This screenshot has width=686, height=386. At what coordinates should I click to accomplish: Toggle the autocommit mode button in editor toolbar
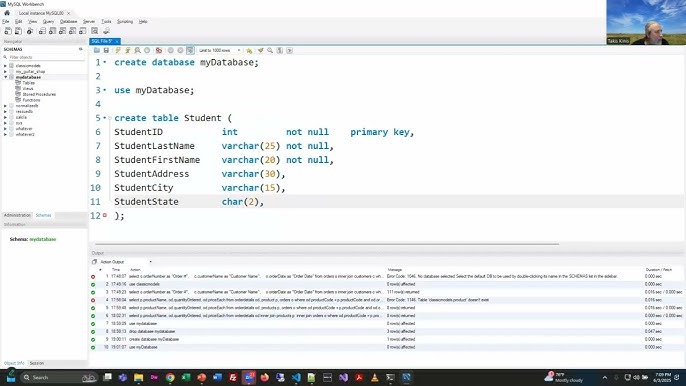point(190,50)
